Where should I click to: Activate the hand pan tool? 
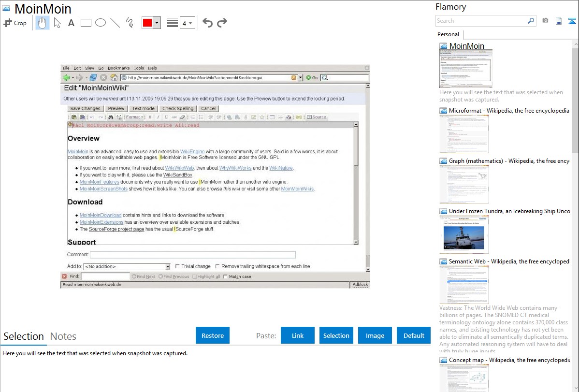[43, 23]
